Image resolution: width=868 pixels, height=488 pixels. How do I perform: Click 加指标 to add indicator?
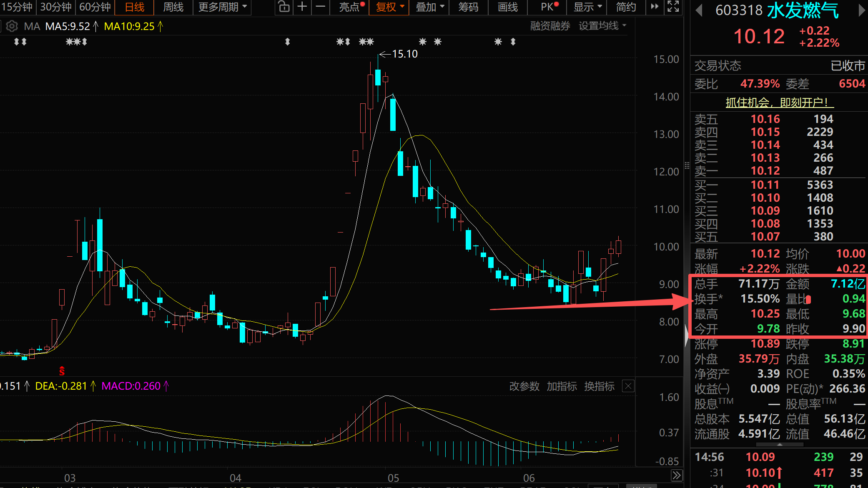pyautogui.click(x=562, y=386)
